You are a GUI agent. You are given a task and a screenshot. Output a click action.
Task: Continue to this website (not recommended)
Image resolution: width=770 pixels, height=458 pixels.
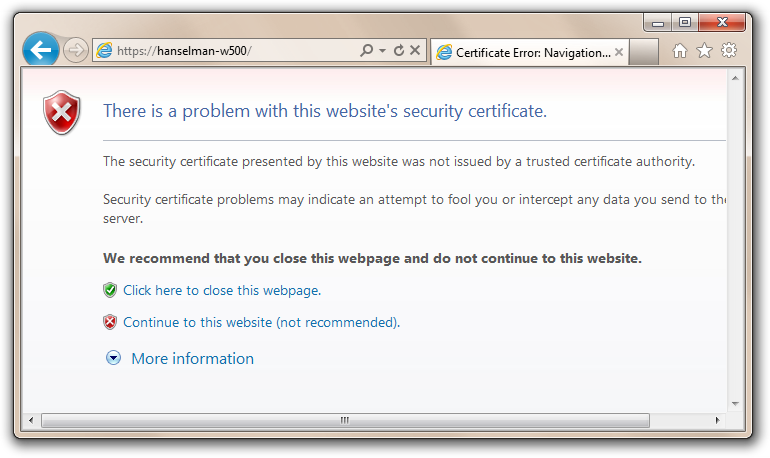coord(261,322)
